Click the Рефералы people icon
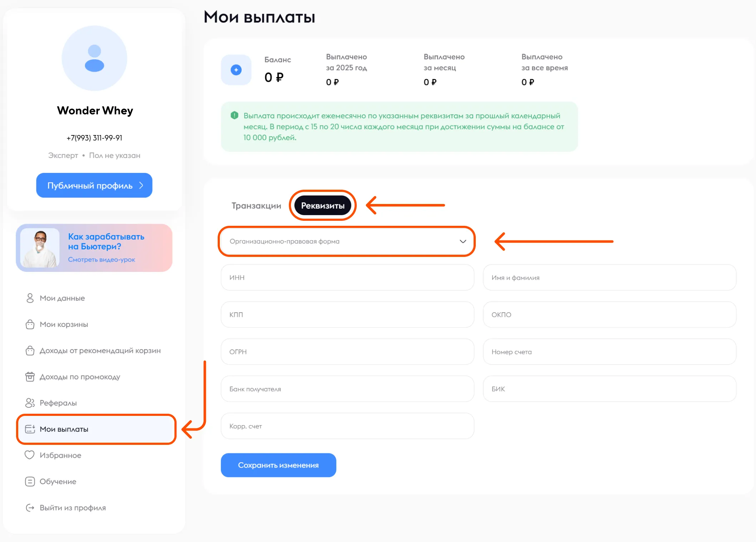 [x=30, y=403]
